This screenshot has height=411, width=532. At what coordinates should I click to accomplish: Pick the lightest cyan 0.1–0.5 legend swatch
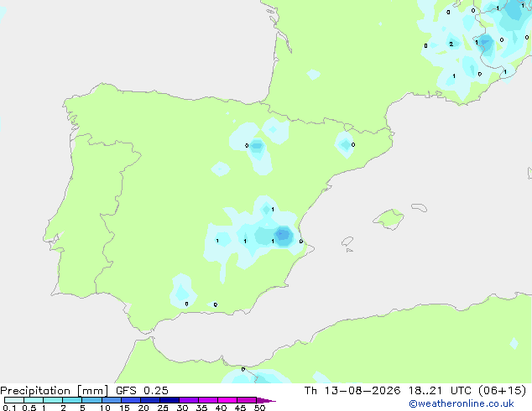14,400
